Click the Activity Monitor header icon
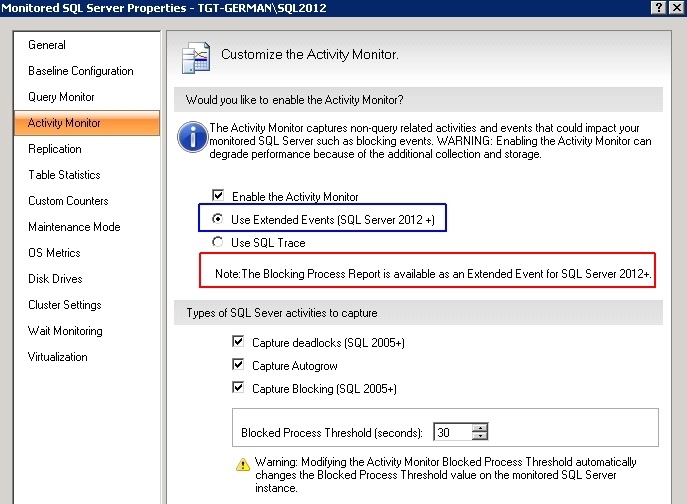 (196, 57)
